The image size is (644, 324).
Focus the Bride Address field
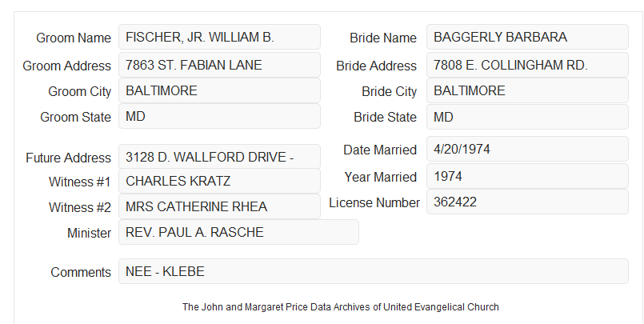point(527,65)
